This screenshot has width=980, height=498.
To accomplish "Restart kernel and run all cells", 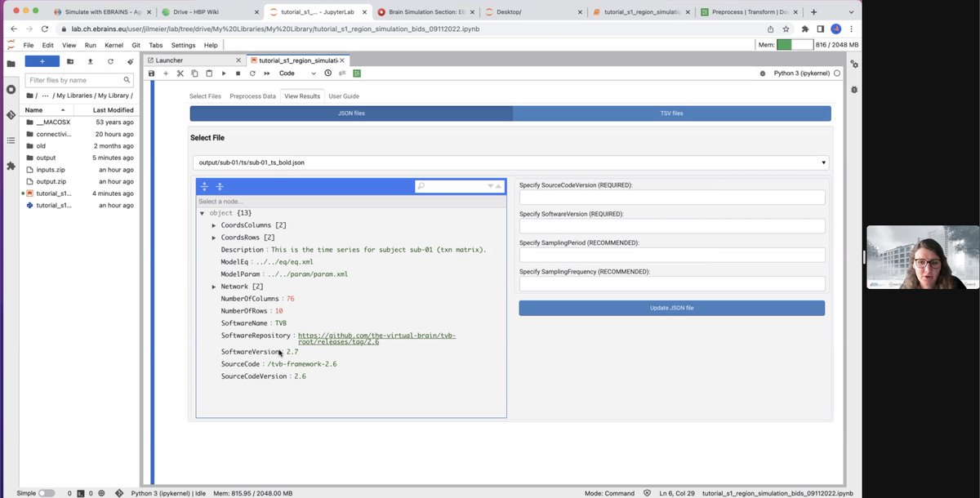I will coord(267,73).
